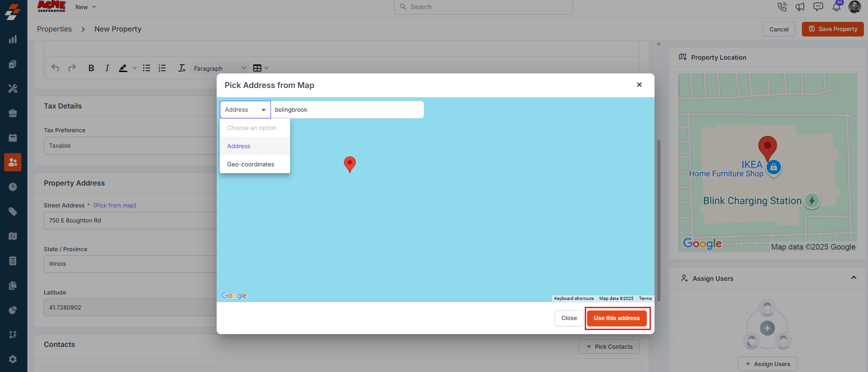868x372 pixels.
Task: Click the page vertical scrollbar
Action: coord(659,220)
